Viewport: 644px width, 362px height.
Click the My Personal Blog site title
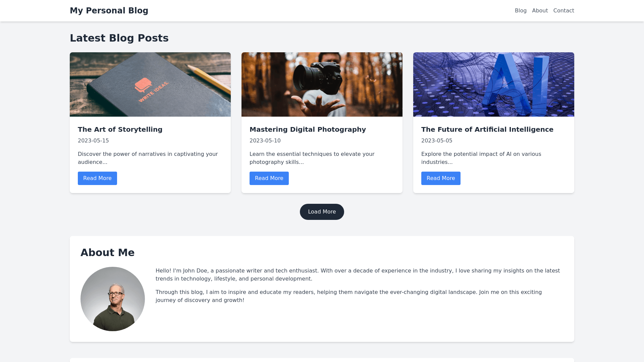tap(109, 11)
